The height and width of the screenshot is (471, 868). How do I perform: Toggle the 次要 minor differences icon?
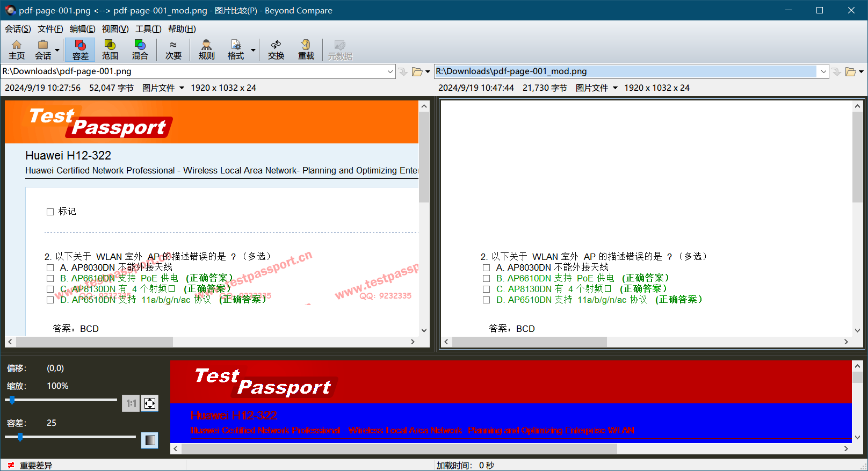pos(173,49)
